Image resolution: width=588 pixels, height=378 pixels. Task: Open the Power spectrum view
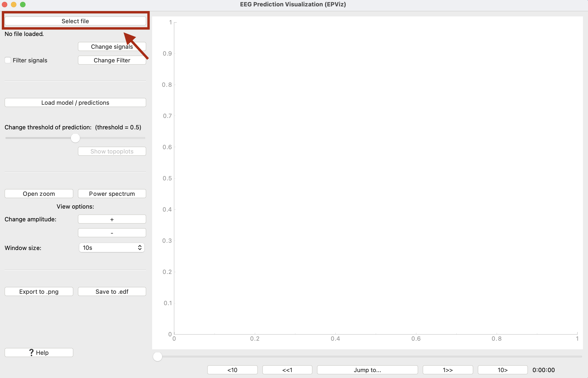coord(112,194)
